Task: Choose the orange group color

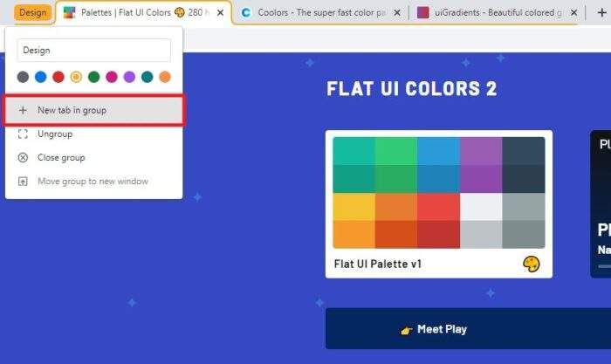Action: pyautogui.click(x=165, y=77)
